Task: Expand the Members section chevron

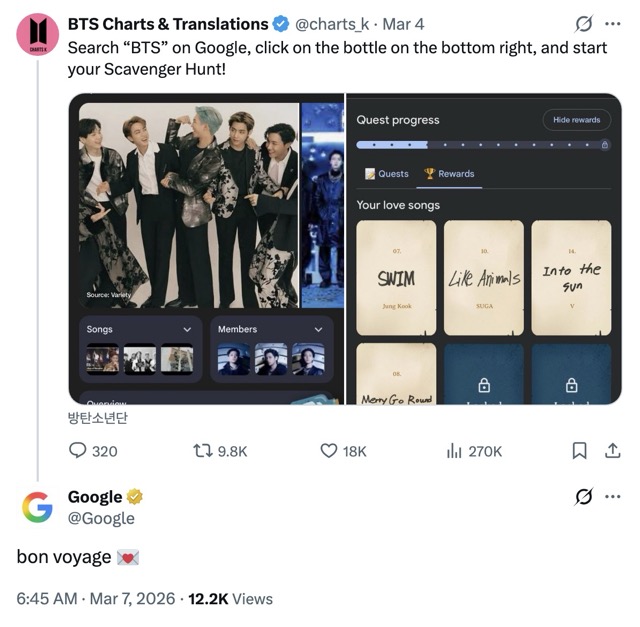Action: click(318, 329)
